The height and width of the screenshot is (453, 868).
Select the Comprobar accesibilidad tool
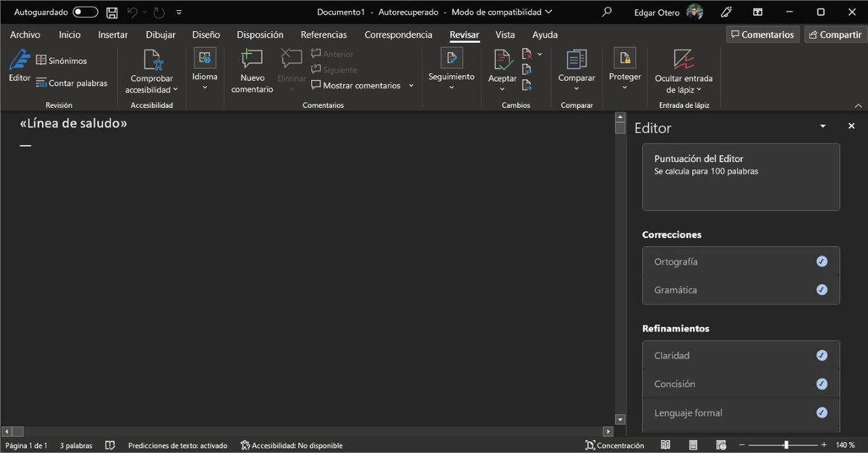(150, 69)
